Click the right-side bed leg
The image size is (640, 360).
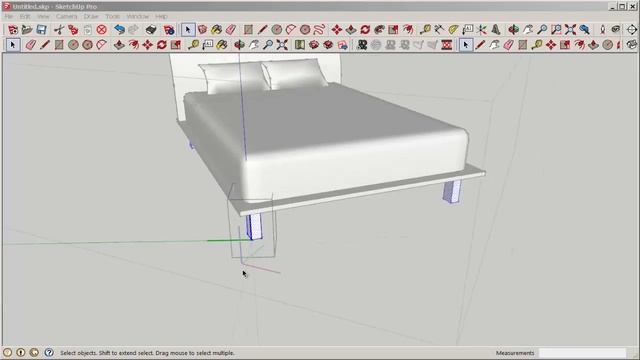pyautogui.click(x=452, y=191)
